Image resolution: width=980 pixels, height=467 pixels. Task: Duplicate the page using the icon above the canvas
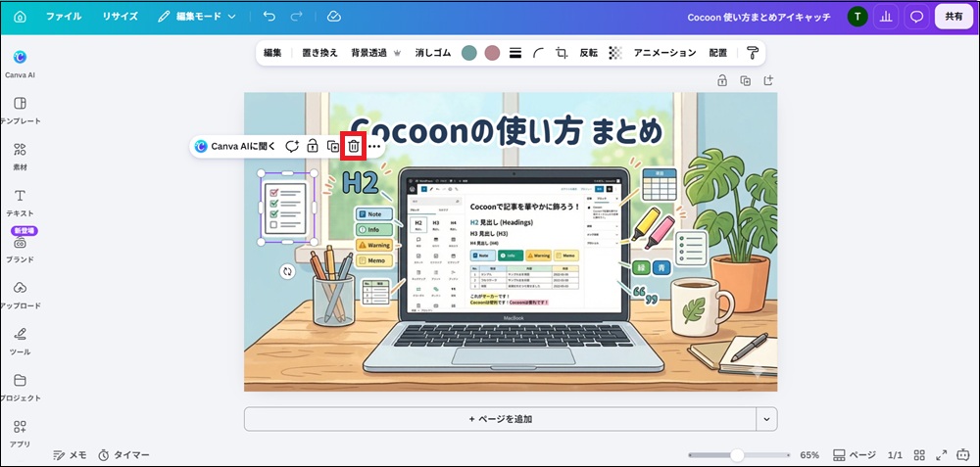coord(745,80)
